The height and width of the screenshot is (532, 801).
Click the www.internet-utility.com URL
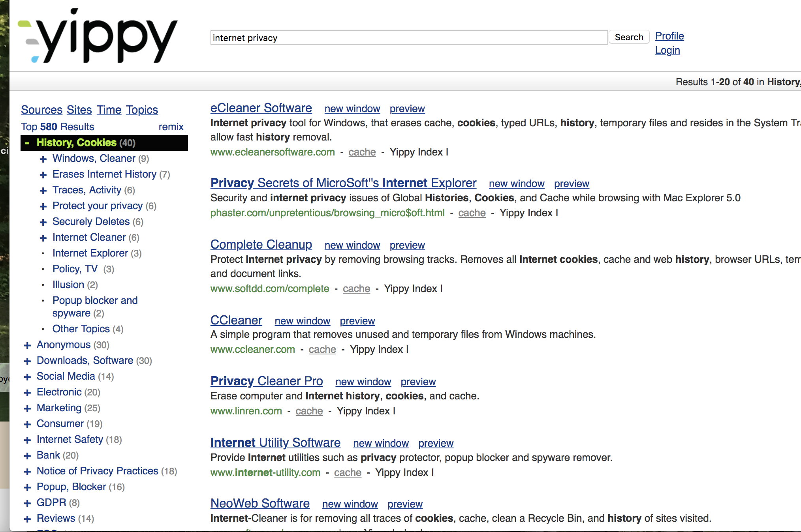(x=265, y=472)
